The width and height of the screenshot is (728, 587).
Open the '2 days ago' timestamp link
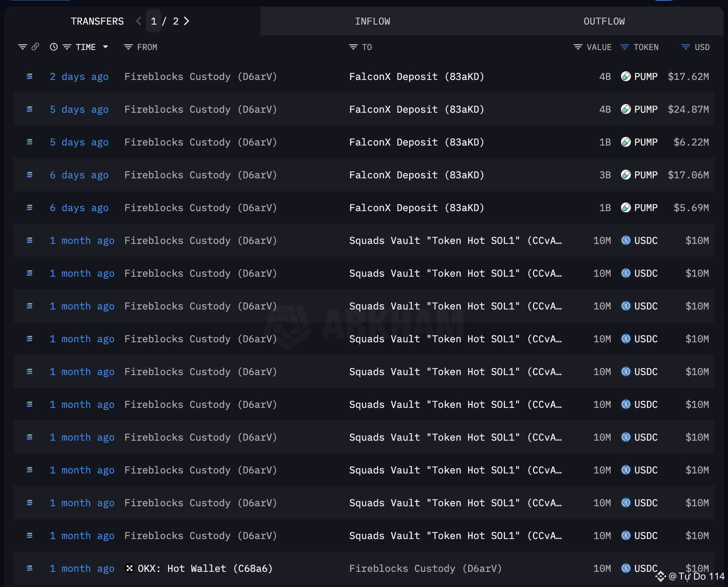[79, 77]
